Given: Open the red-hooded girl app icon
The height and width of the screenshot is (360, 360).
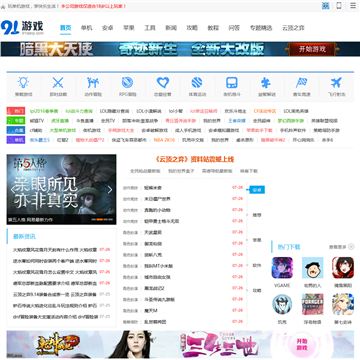Looking at the screenshot, I should pos(343,268).
